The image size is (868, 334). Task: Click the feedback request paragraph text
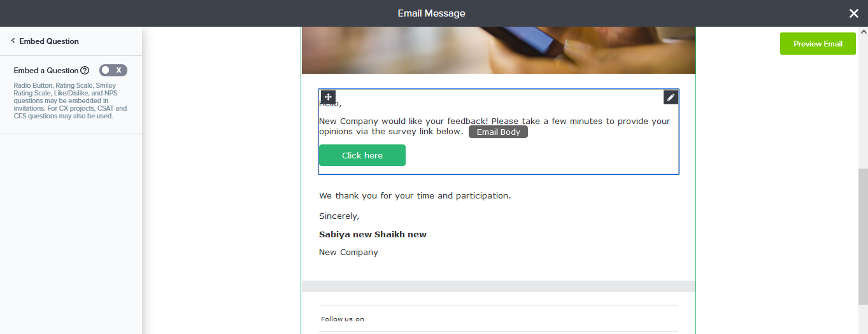(494, 122)
